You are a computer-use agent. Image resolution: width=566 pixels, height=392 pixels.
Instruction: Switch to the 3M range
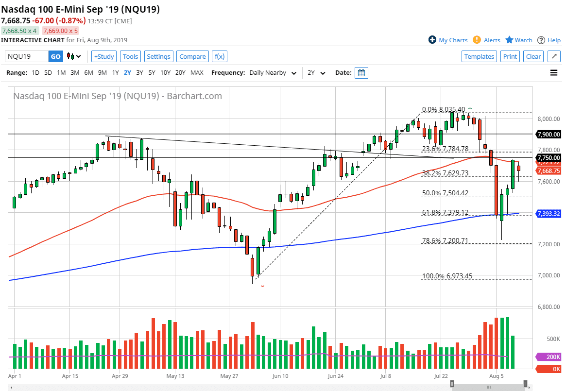point(75,73)
